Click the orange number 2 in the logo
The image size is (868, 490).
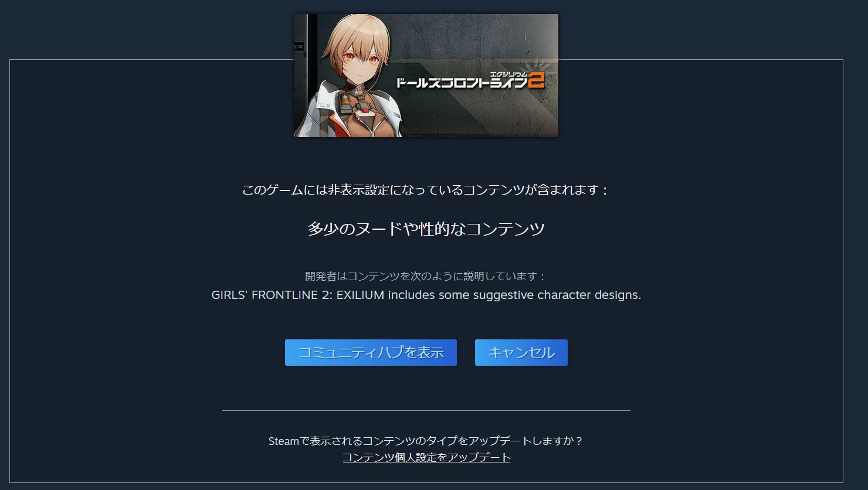(x=535, y=80)
